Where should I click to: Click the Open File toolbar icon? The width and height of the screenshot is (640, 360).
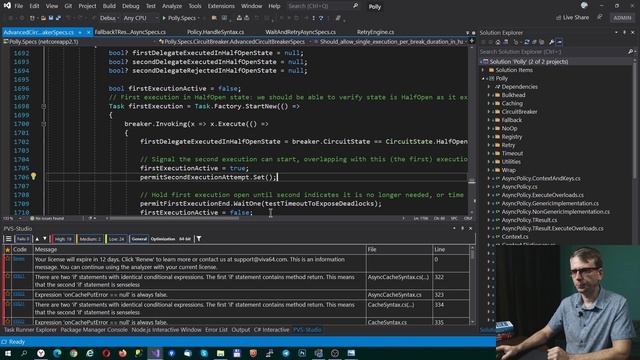43,18
